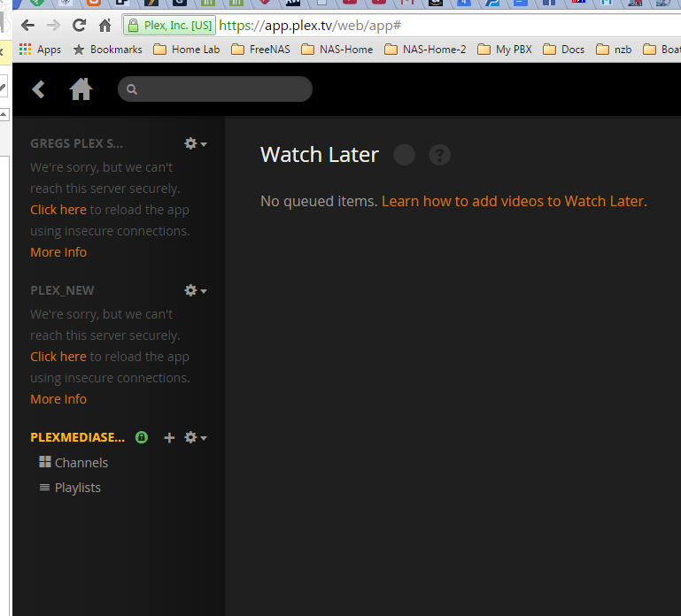Click 'Click here' under PLEX_NEW
The height and width of the screenshot is (616, 681).
click(x=58, y=357)
